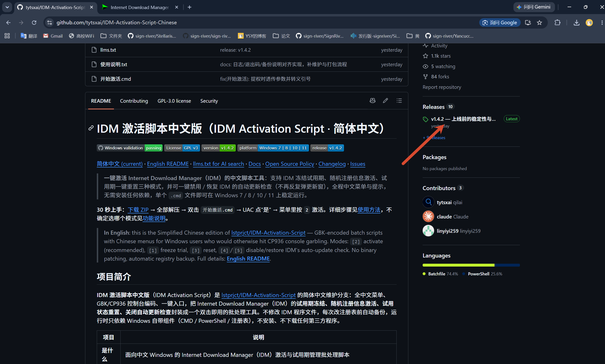Click License GPL v3 badge
The image size is (605, 364).
coord(182,148)
